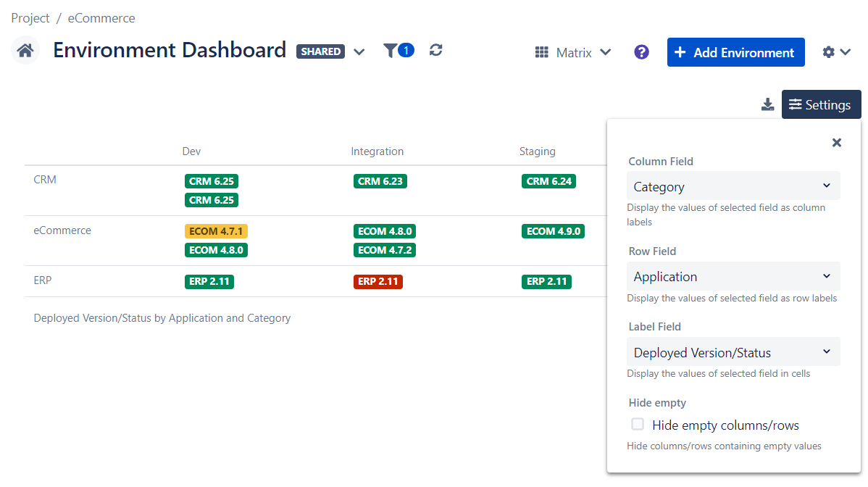
Task: Click the download export icon
Action: 767,105
